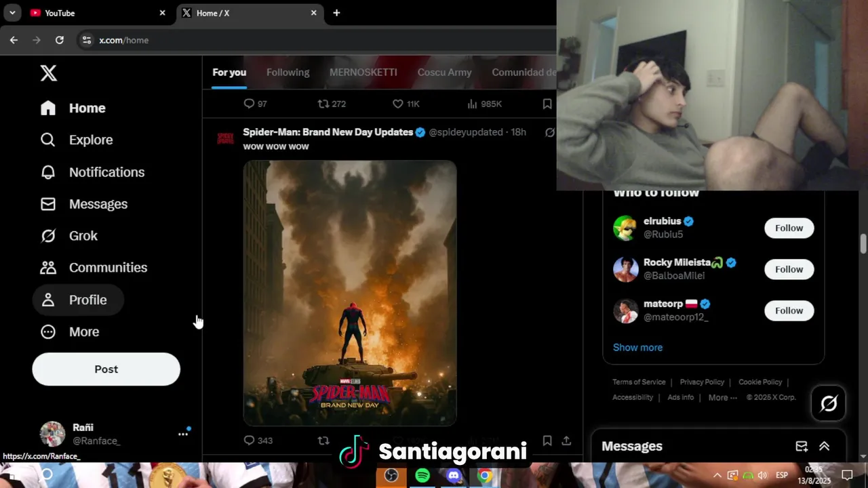Open the volume control in tray
The height and width of the screenshot is (488, 868).
763,475
